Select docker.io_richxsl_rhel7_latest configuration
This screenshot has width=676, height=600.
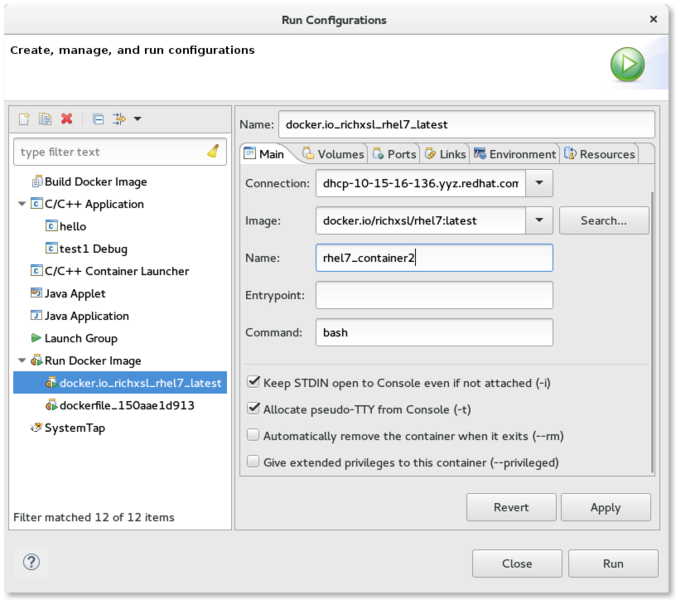[x=120, y=383]
